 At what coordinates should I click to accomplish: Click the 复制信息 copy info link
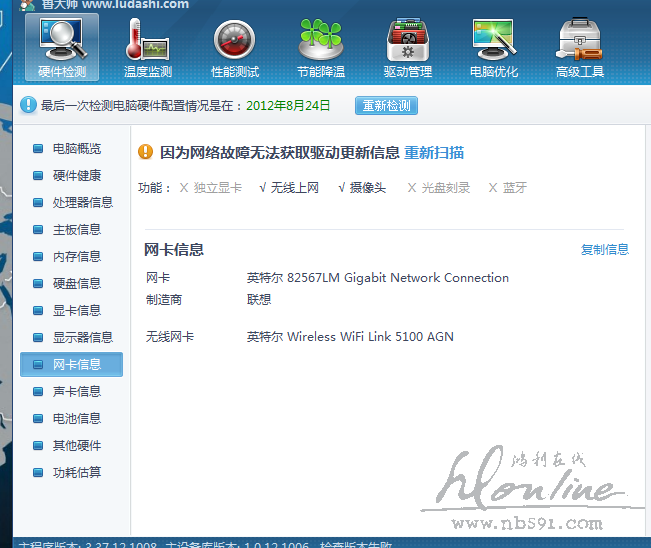pos(605,250)
